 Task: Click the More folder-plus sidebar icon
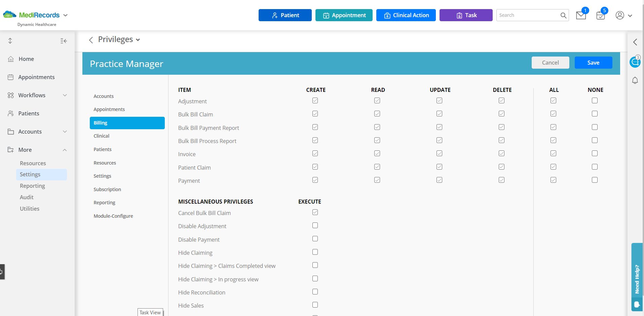pos(11,150)
